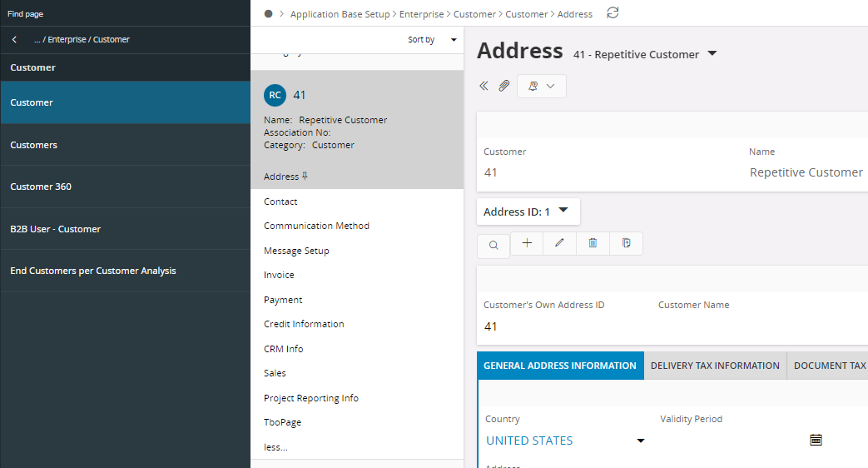
Task: Switch to Delivery Tax Information tab
Action: (x=715, y=366)
